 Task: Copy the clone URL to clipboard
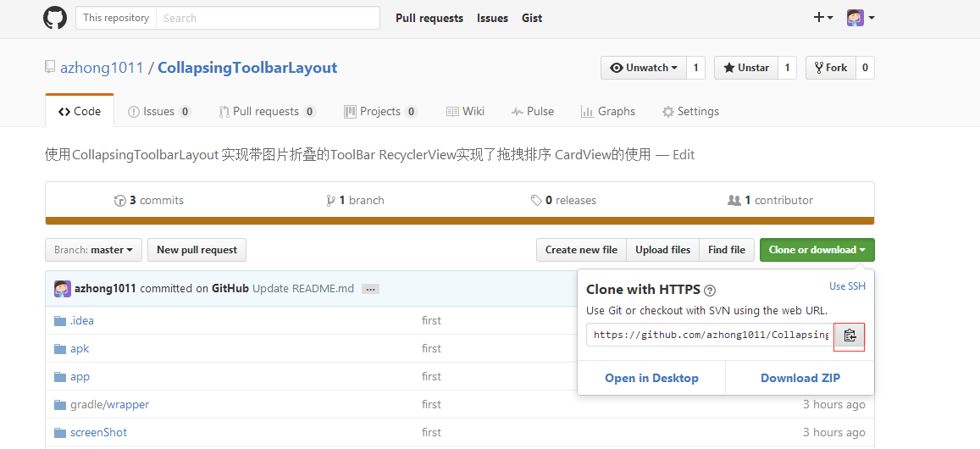[x=850, y=335]
